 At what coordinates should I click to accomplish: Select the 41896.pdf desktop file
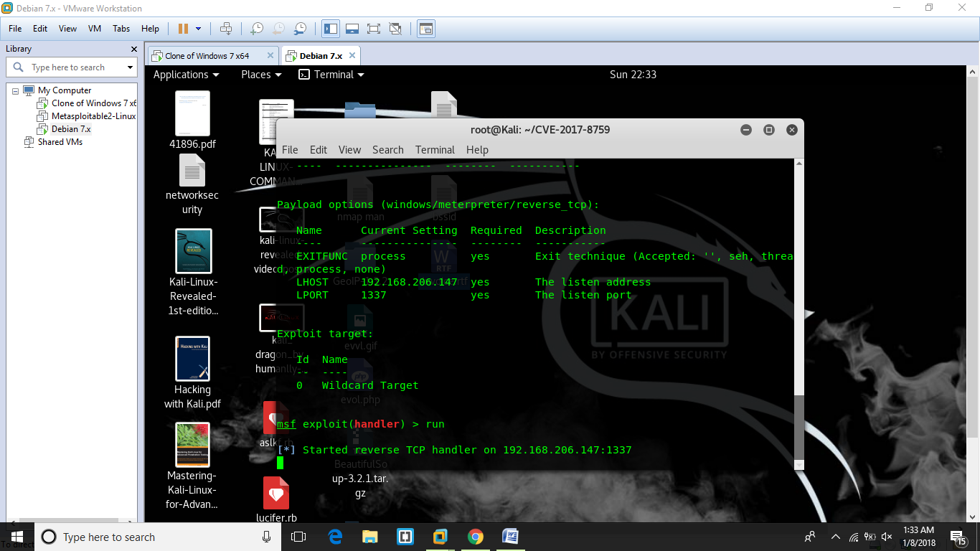(192, 121)
